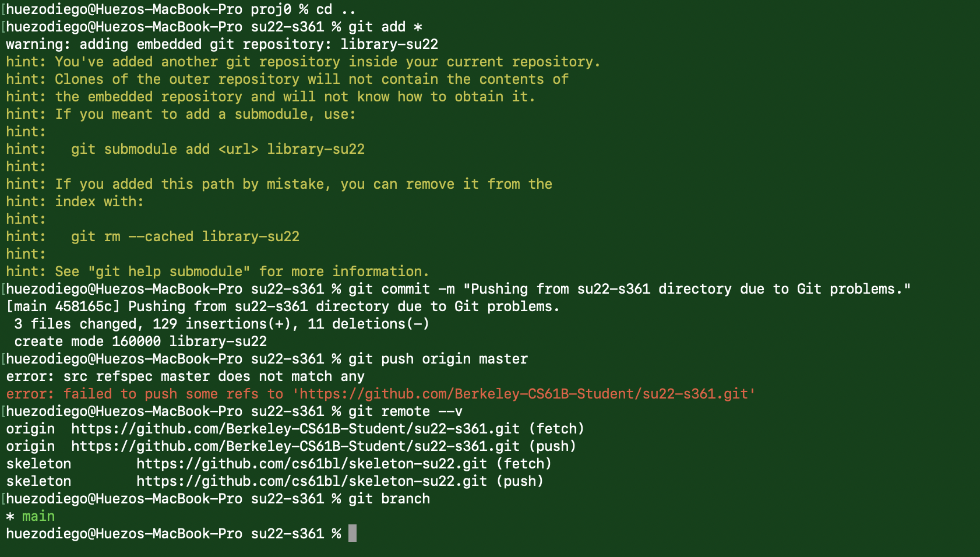Click the skeleton fetch repository URL
980x557 pixels.
click(311, 464)
